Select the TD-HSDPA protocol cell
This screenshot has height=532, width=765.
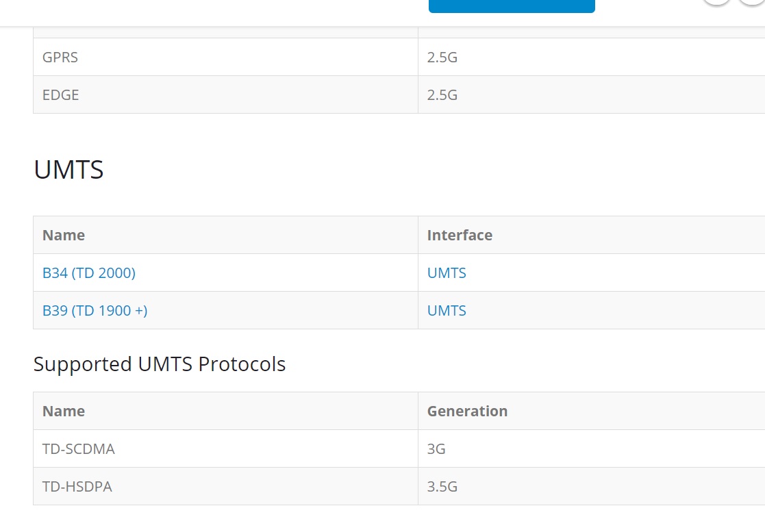(x=77, y=487)
